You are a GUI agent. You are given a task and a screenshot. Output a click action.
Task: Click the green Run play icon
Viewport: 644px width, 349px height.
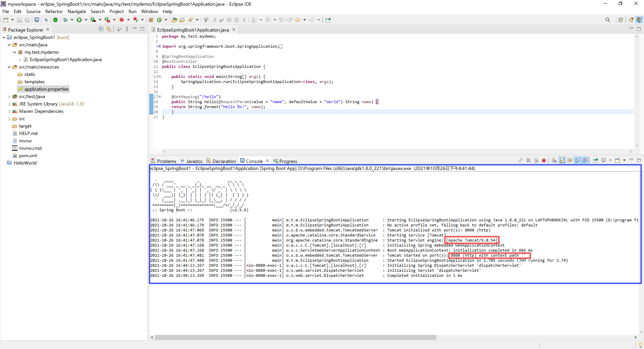pyautogui.click(x=79, y=20)
